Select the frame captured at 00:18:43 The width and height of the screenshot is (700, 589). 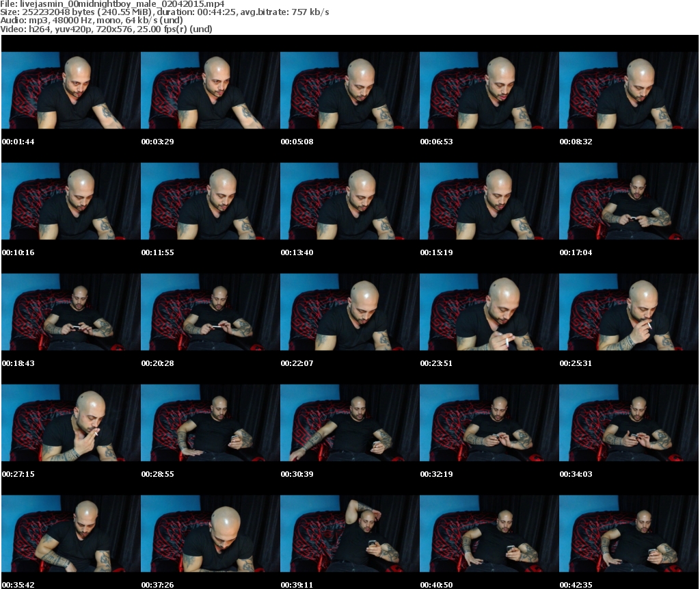71,312
